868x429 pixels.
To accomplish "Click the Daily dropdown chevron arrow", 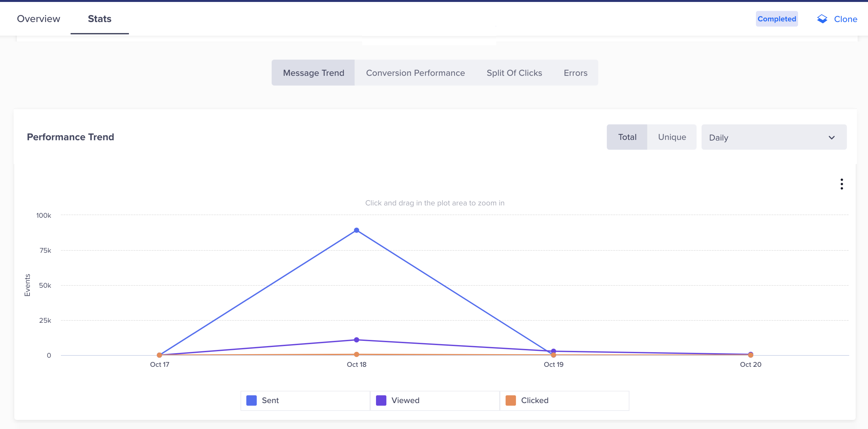I will [x=831, y=137].
